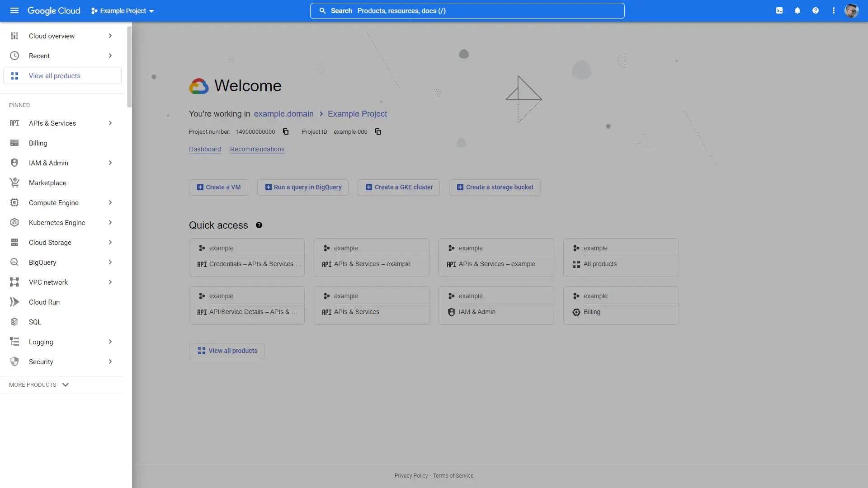The image size is (868, 488).
Task: Click the Billing card icon in sidebar
Action: tap(14, 143)
